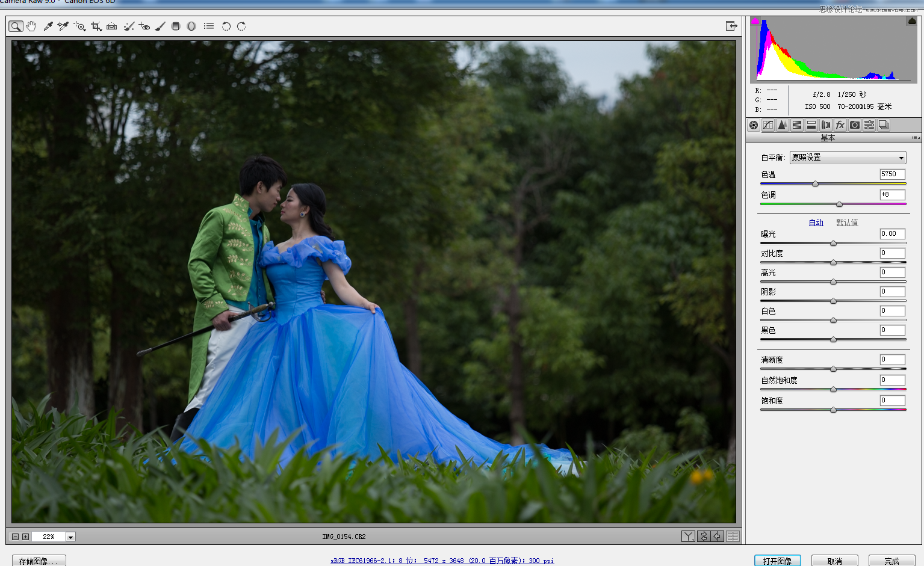
Task: Click 取消 cancel button
Action: pos(834,561)
